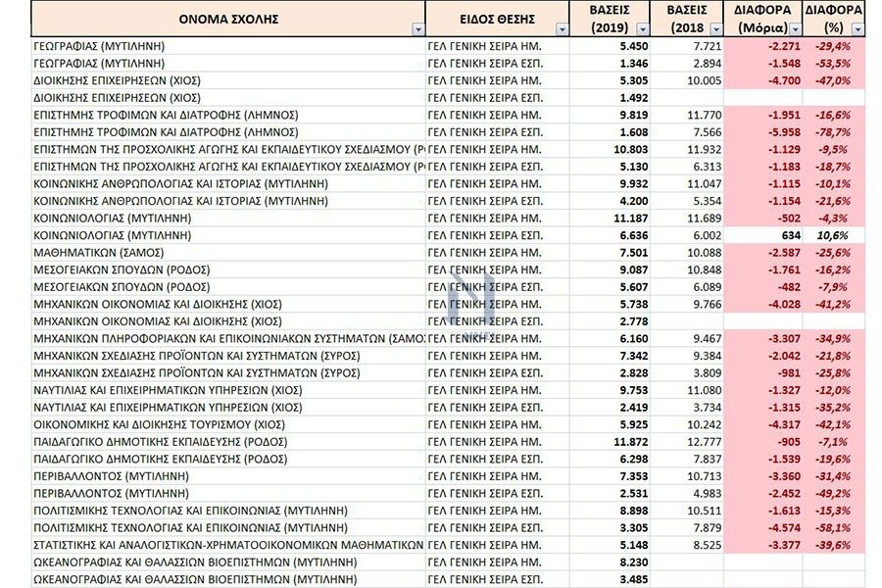Image resolution: width=882 pixels, height=588 pixels.
Task: Select cell ΟΙΚΟΝΟΜΙΚΗΣ ΚΑΙ ΔΙΟΙΚΗΣΗΣ ΤΟΥΡΙΣΜΟΥ (ΧΙΟΣ)
Action: point(228,424)
